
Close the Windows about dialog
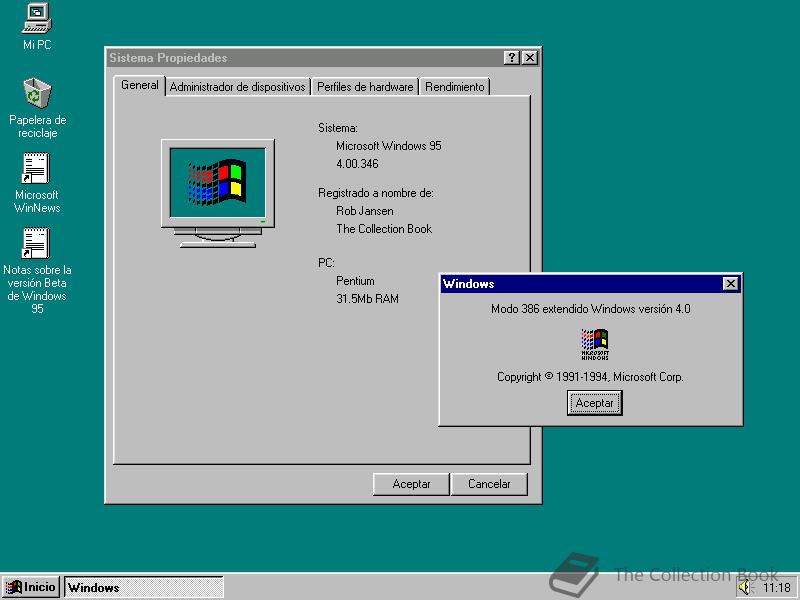(x=731, y=284)
